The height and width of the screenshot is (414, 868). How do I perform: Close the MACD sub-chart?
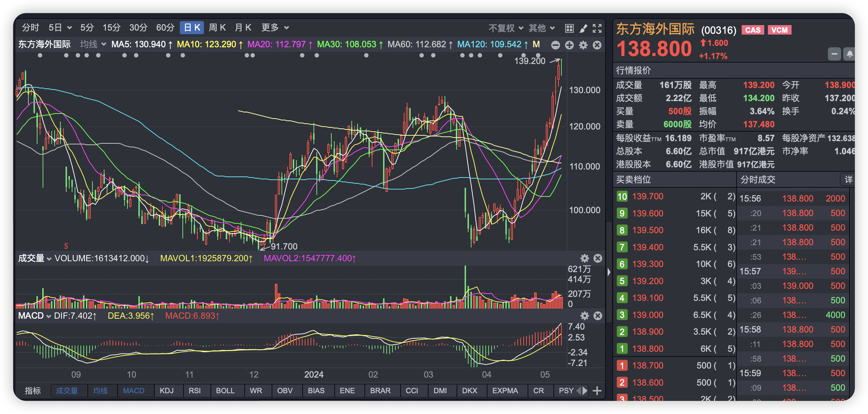click(598, 315)
